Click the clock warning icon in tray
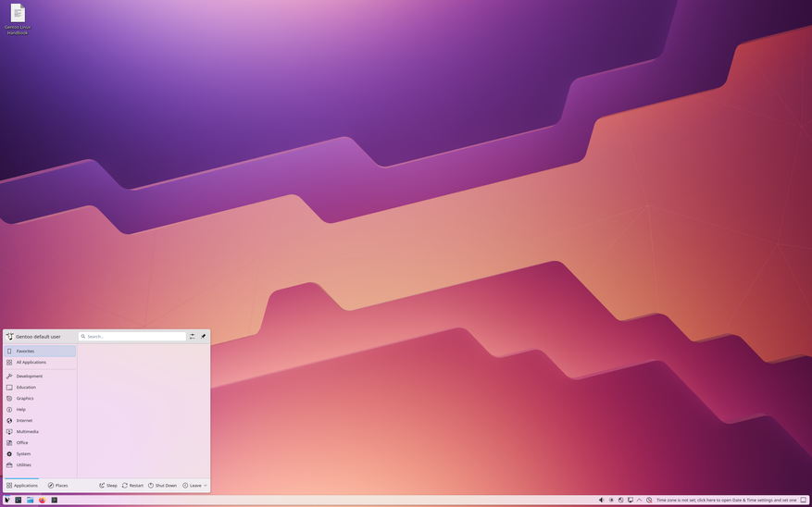This screenshot has width=812, height=507. tap(649, 501)
